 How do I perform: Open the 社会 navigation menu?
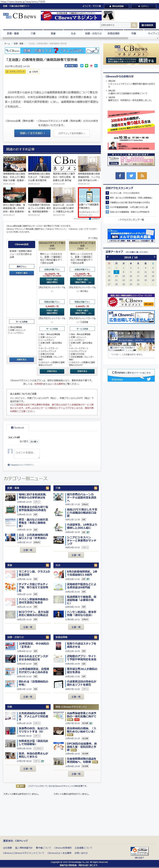73,34
